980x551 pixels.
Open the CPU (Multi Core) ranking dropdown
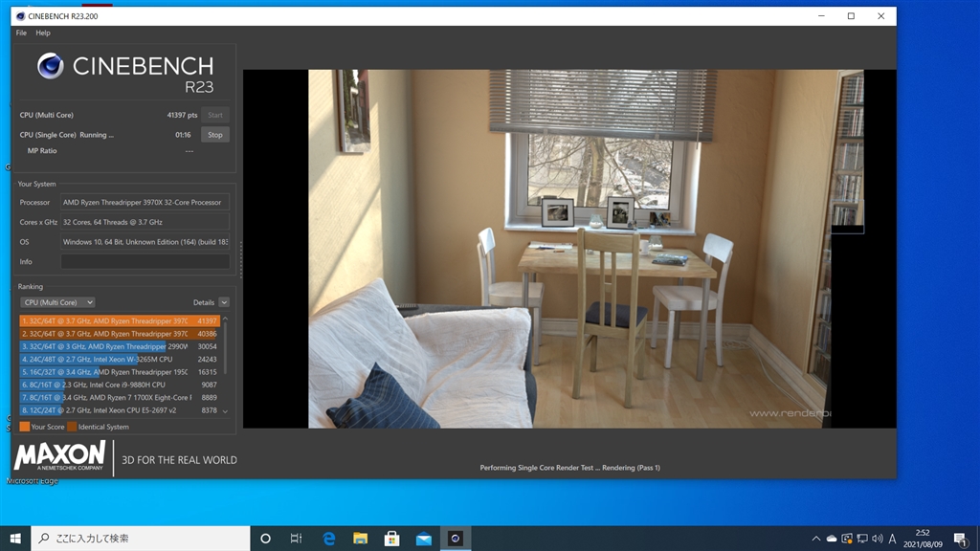coord(57,302)
